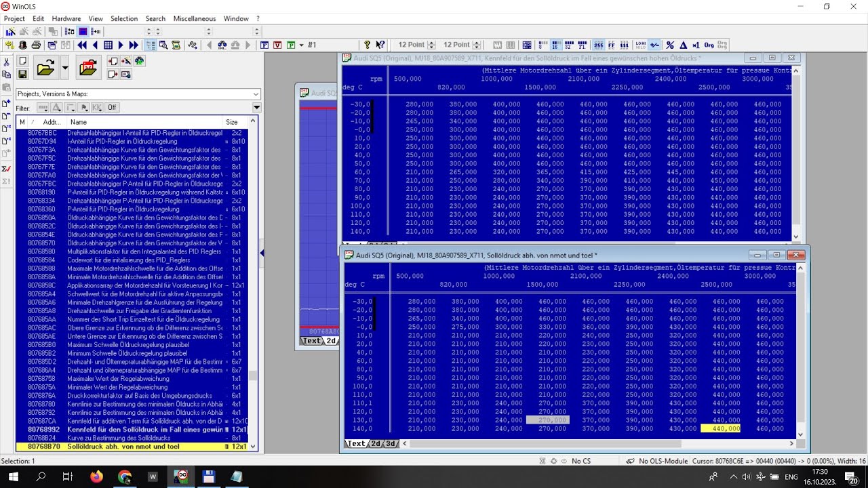
Task: Jump forward with the double right arrow
Action: (134, 45)
